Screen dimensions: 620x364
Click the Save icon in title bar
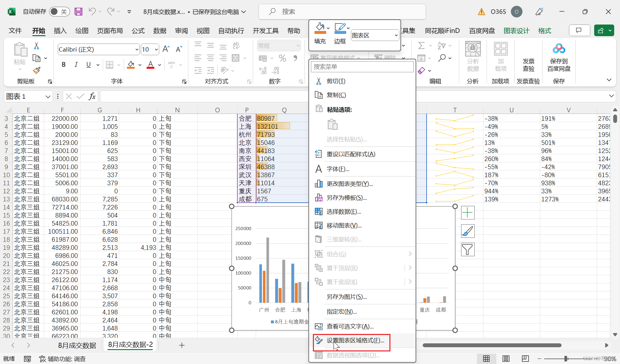(78, 12)
